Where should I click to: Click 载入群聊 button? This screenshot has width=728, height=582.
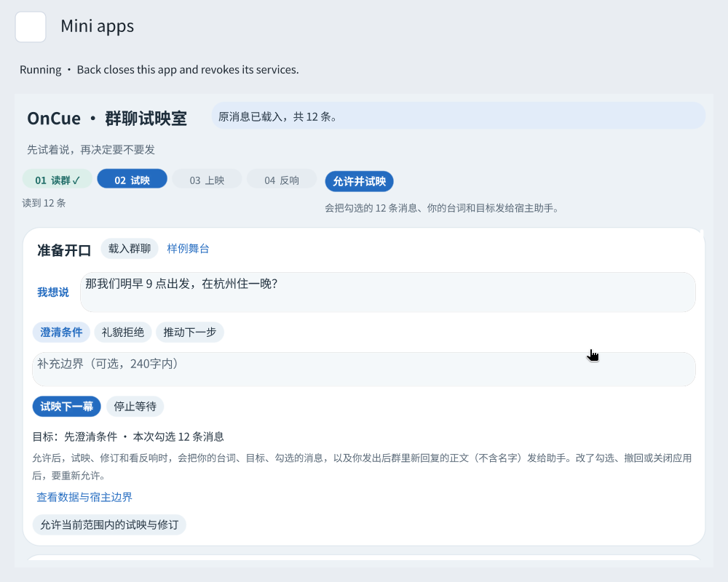(130, 249)
